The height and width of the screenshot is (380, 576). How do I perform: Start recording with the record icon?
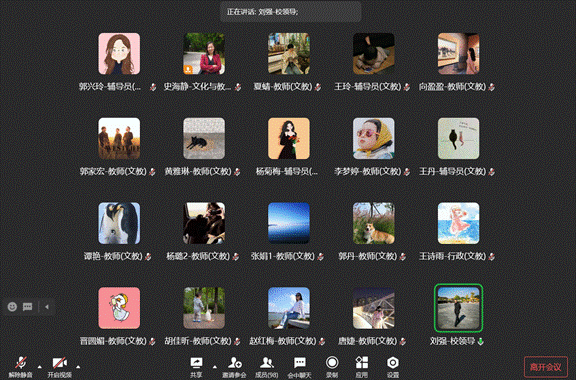coord(332,363)
